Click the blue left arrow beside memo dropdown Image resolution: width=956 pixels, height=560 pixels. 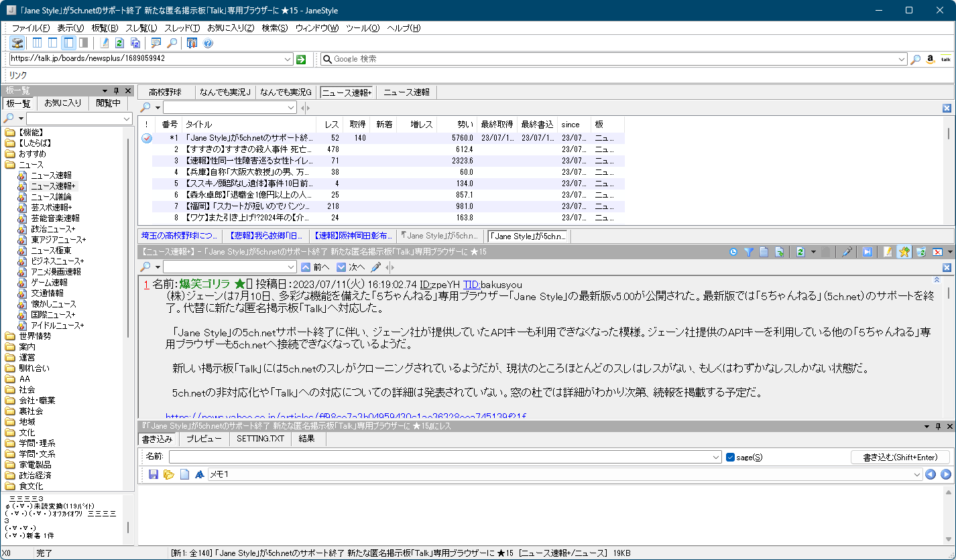931,474
